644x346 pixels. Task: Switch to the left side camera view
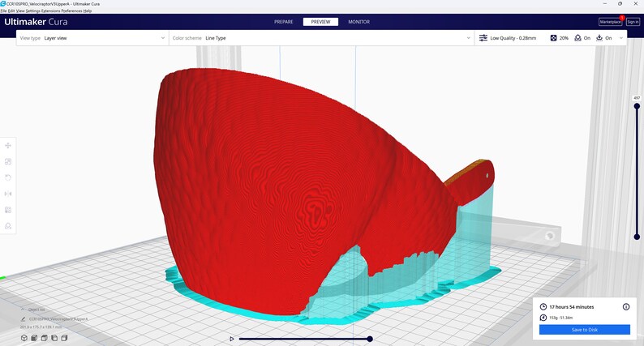coord(54,338)
